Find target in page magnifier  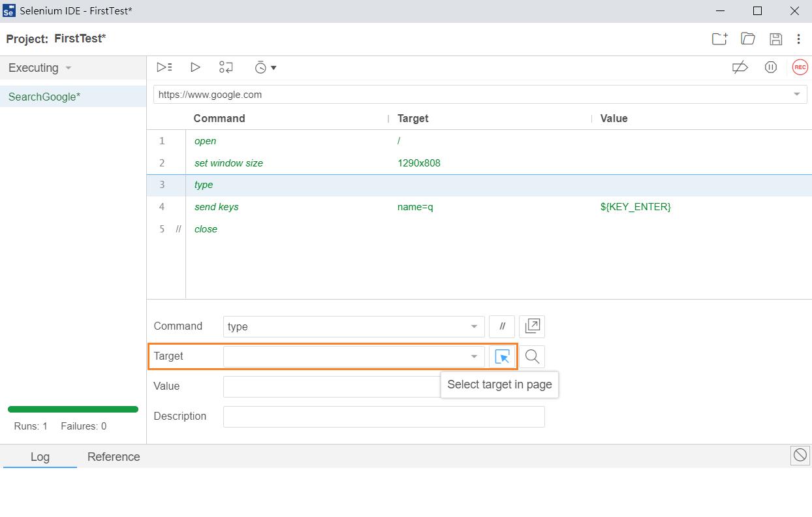[x=532, y=356]
